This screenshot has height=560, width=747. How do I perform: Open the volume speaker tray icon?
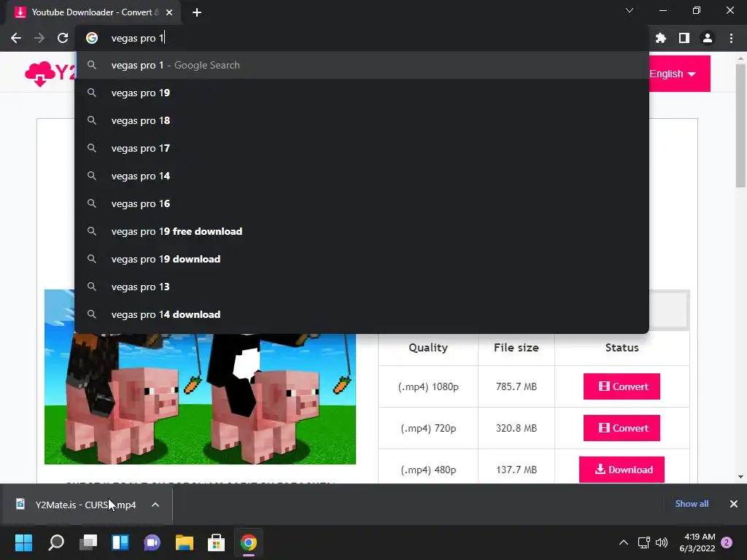click(x=661, y=542)
